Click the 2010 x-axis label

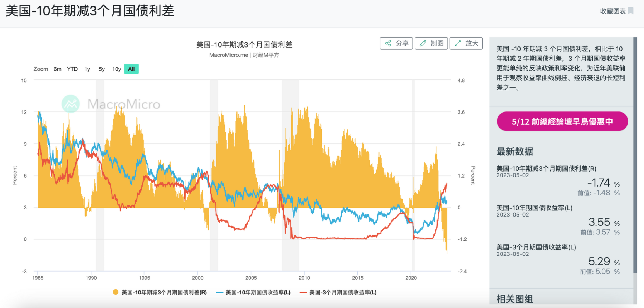click(304, 278)
